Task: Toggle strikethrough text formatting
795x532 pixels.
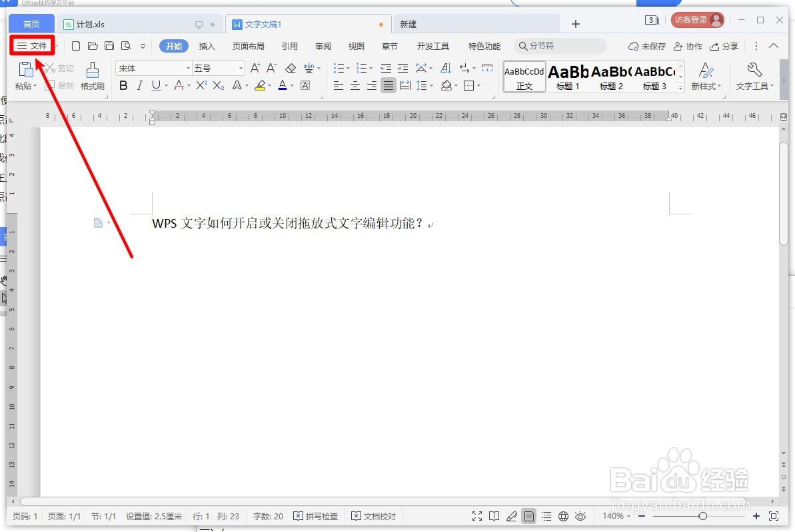Action: coord(179,86)
